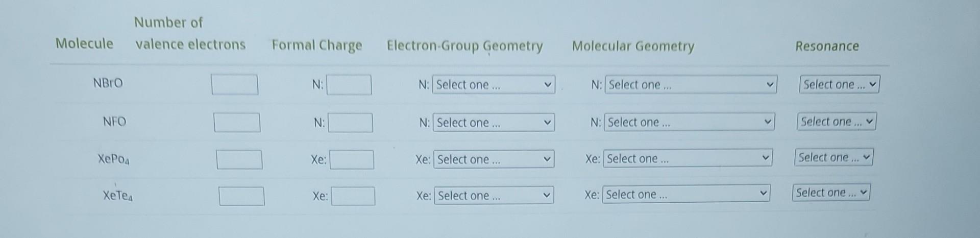Screen dimensions: 980x238
Task: Open NBrO electron-group geometry dropdown
Action: pos(494,84)
